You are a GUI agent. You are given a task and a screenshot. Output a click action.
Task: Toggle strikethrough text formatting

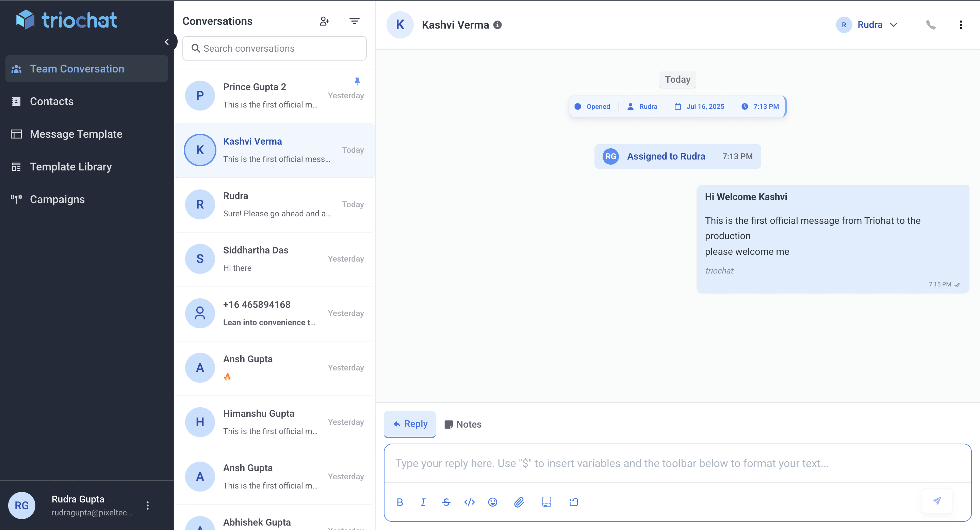coord(446,502)
